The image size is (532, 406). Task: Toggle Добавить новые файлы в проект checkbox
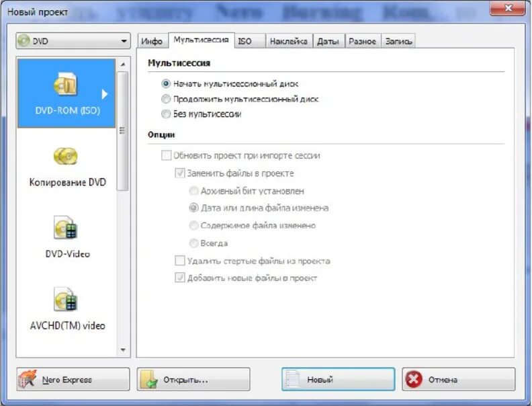click(x=180, y=278)
